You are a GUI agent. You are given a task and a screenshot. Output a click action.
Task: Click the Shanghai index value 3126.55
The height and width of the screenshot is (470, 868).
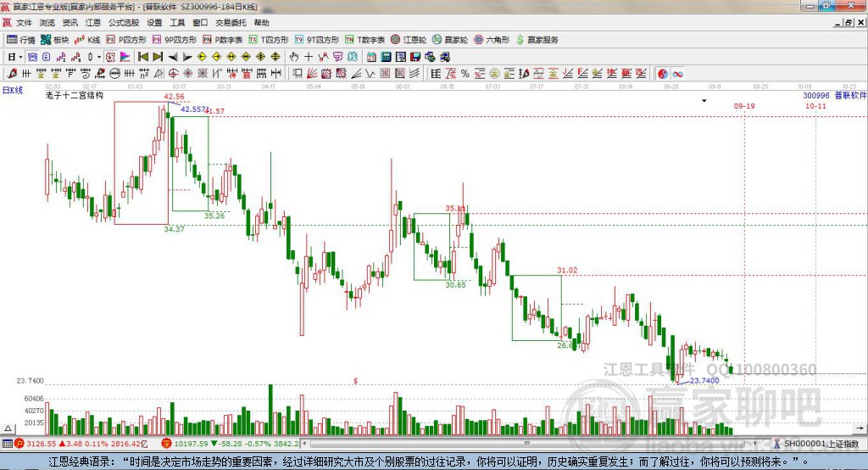click(41, 444)
